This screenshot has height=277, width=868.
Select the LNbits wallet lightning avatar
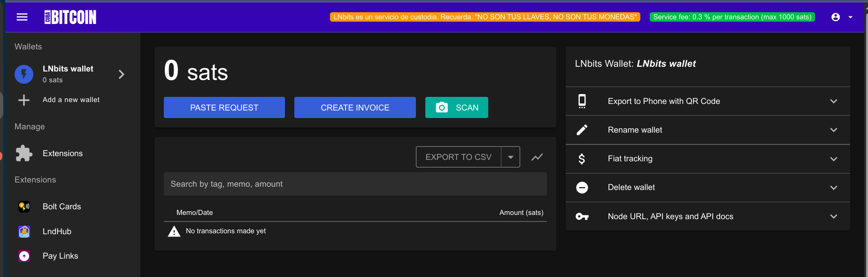24,74
